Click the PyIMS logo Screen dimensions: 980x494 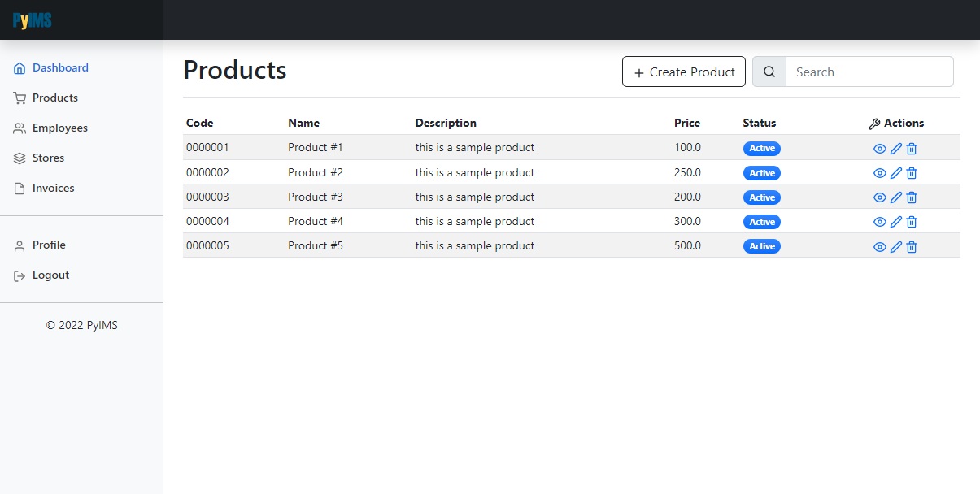pyautogui.click(x=33, y=20)
